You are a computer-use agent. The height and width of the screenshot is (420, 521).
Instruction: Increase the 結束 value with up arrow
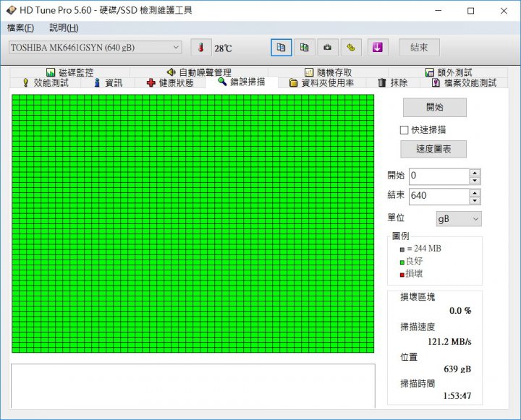click(475, 193)
